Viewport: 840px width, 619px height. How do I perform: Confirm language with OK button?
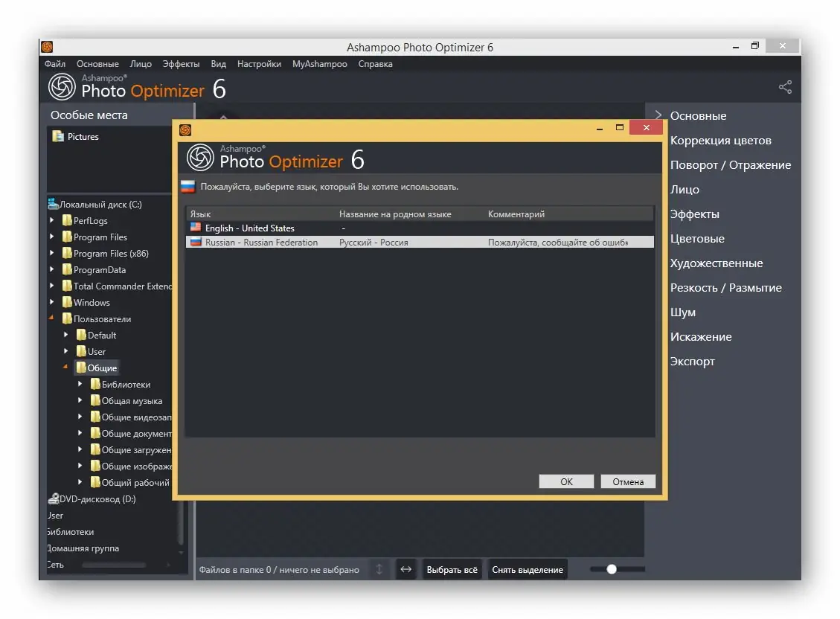point(566,481)
